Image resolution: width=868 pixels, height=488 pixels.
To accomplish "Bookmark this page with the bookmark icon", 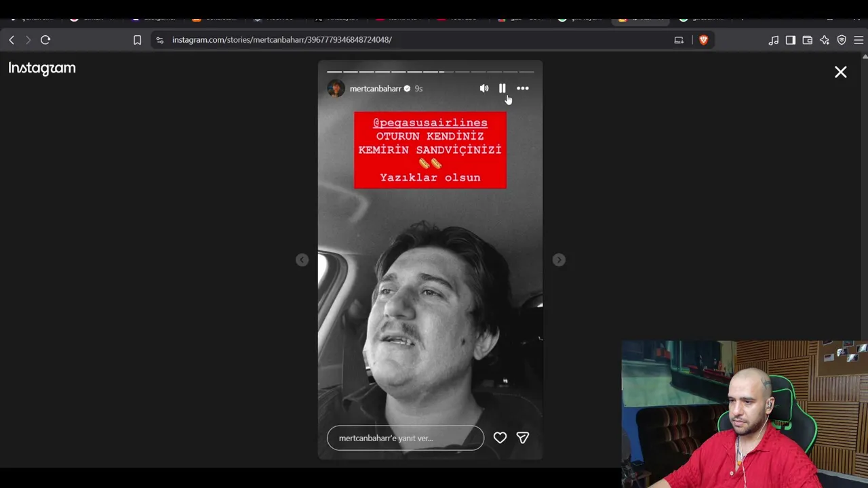I will click(x=137, y=40).
